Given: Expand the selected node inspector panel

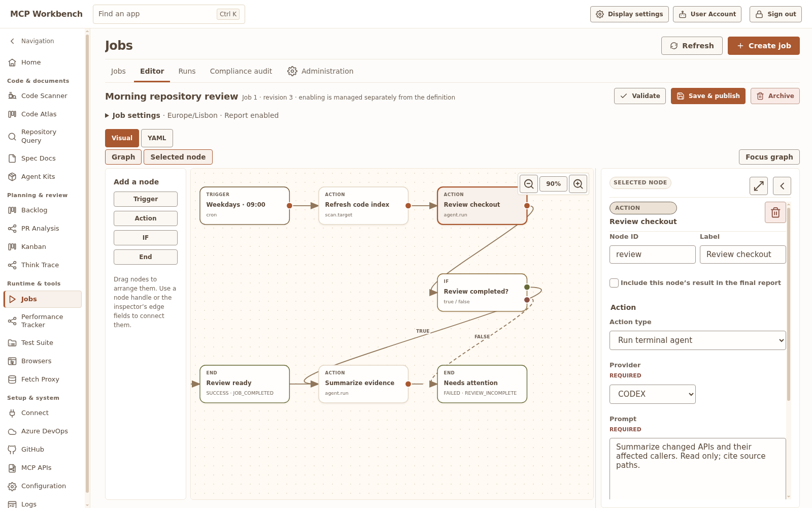Looking at the screenshot, I should pyautogui.click(x=759, y=186).
